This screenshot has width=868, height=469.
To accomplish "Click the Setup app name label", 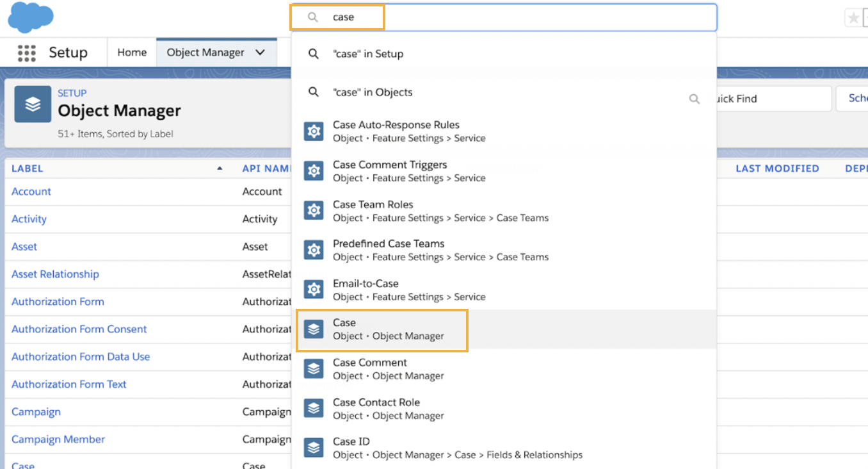I will (68, 53).
